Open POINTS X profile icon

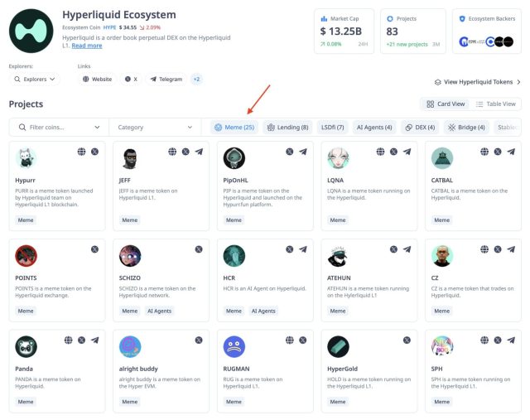coord(94,249)
